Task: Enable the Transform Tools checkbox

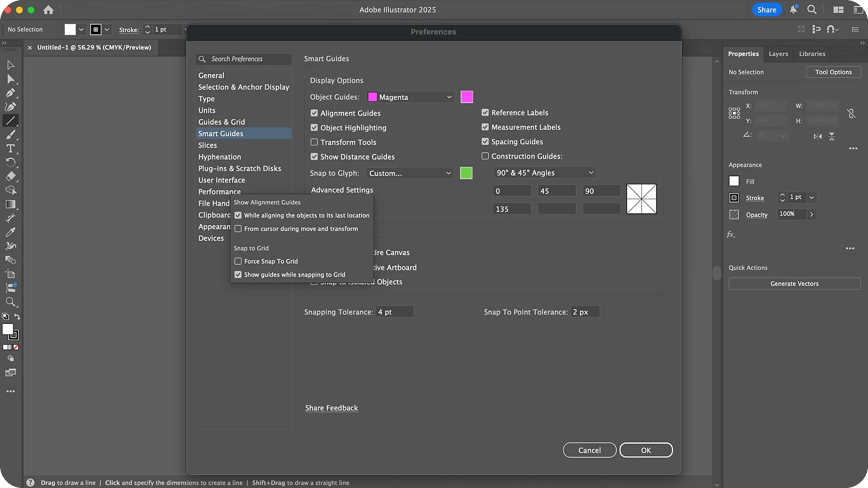Action: click(314, 142)
